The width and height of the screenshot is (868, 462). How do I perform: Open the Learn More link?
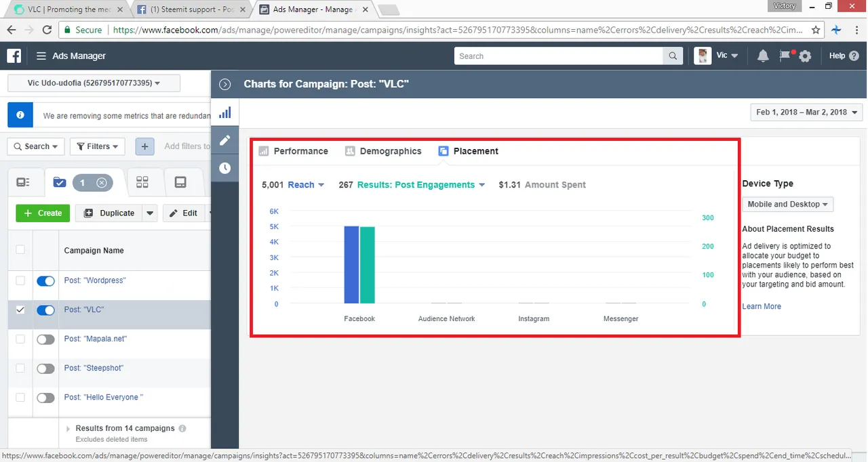pos(762,306)
